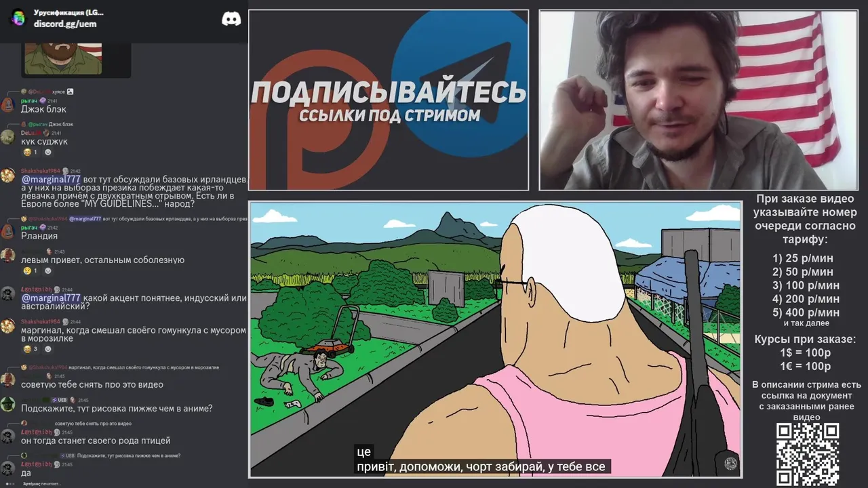Click the exchange rate '1$ = 100р'
This screenshot has height=488, width=868.
click(x=805, y=353)
